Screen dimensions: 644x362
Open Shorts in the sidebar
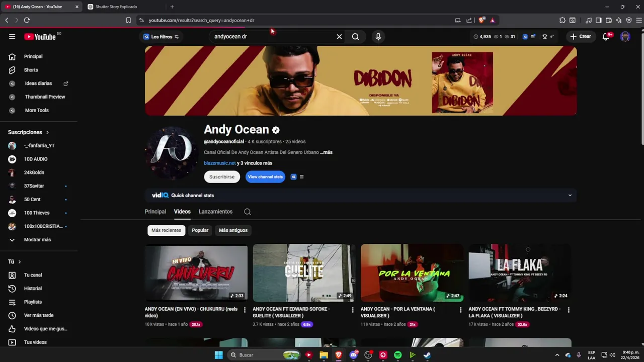(31, 70)
